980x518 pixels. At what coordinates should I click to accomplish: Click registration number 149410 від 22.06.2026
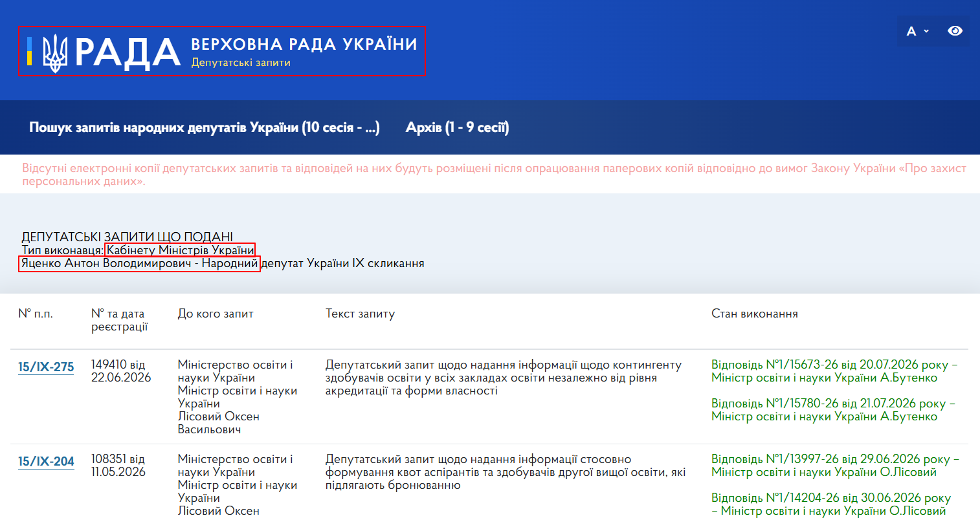coord(121,371)
